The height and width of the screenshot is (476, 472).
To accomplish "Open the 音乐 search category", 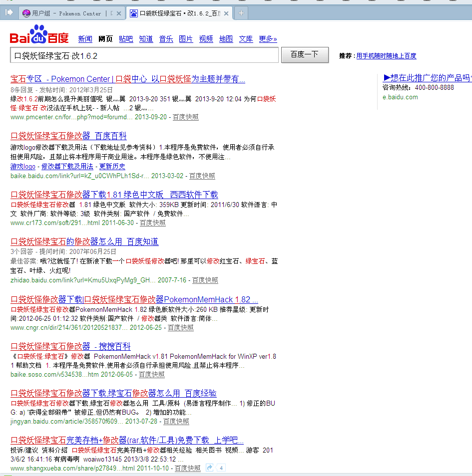I will click(166, 39).
